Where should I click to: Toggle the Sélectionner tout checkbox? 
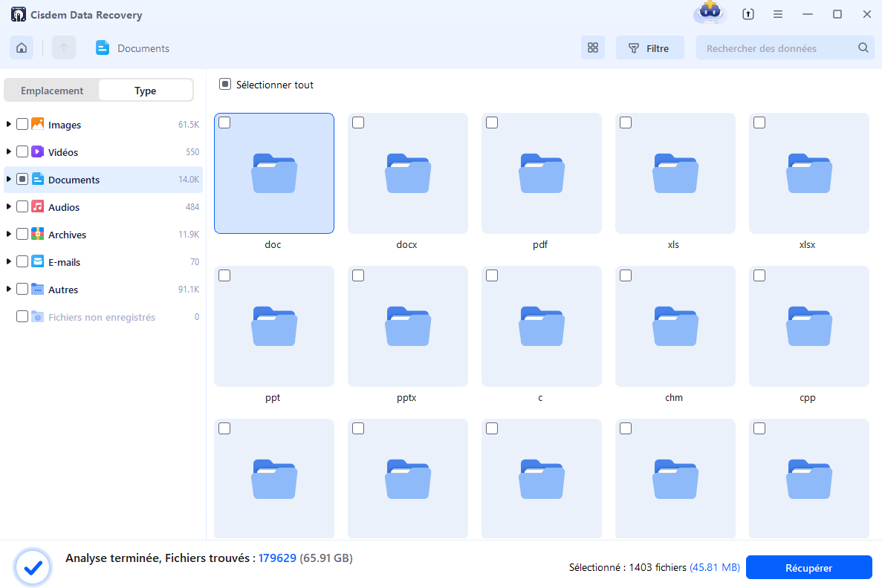pos(225,85)
